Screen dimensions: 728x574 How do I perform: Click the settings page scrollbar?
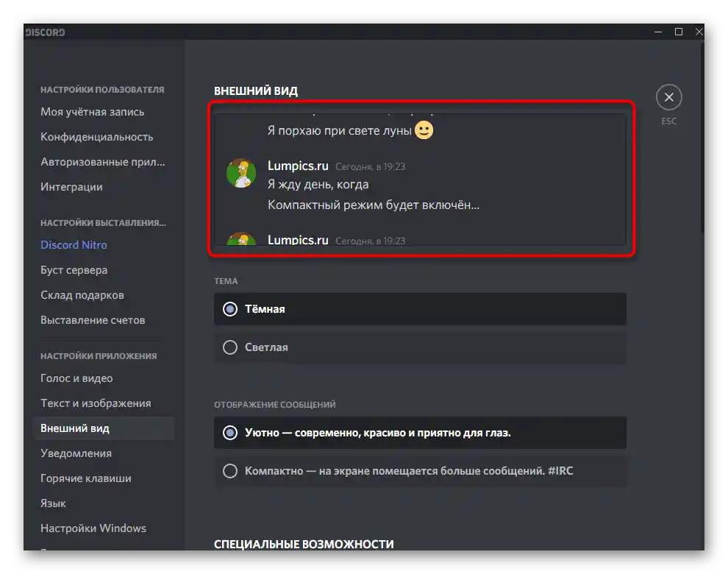[x=702, y=139]
